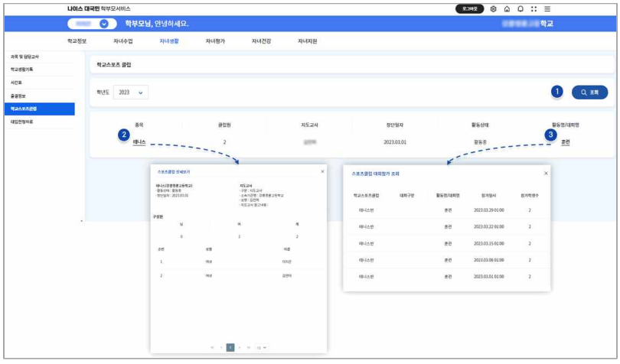
Task: Go to previous page in detail popup
Action: pos(221,347)
